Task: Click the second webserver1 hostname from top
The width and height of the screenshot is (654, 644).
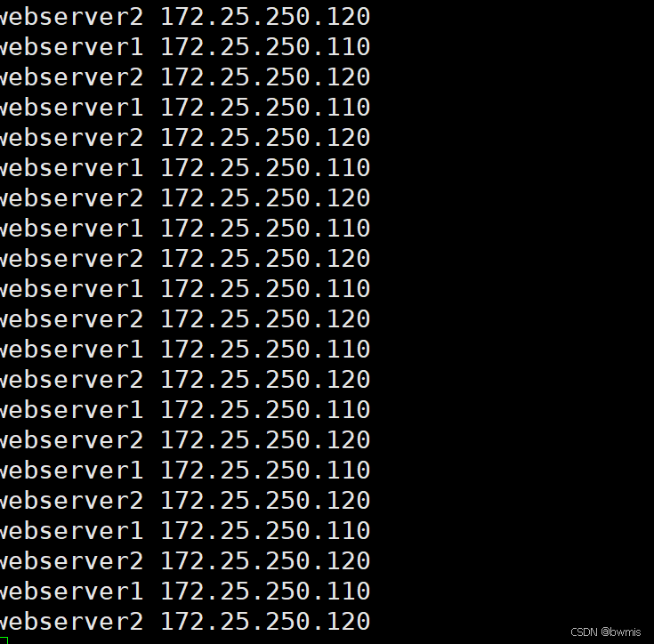Action: pyautogui.click(x=71, y=108)
